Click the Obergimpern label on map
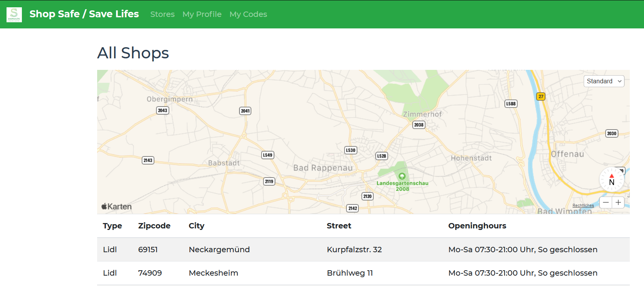Screen dimensions: 644x286 (170, 99)
